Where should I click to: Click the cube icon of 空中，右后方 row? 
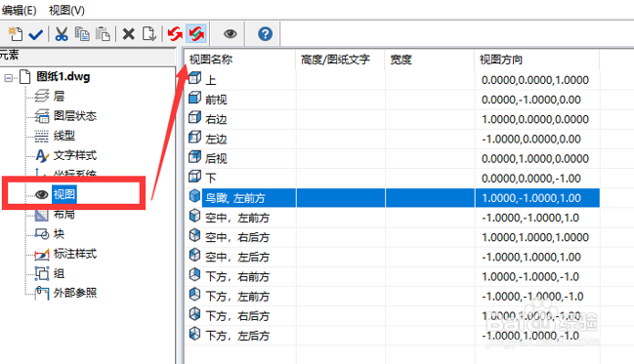click(x=195, y=235)
